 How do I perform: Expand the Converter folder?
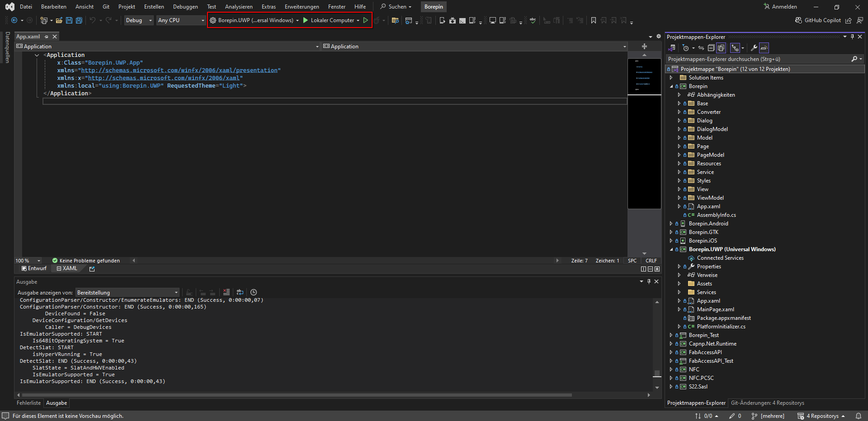(x=679, y=112)
